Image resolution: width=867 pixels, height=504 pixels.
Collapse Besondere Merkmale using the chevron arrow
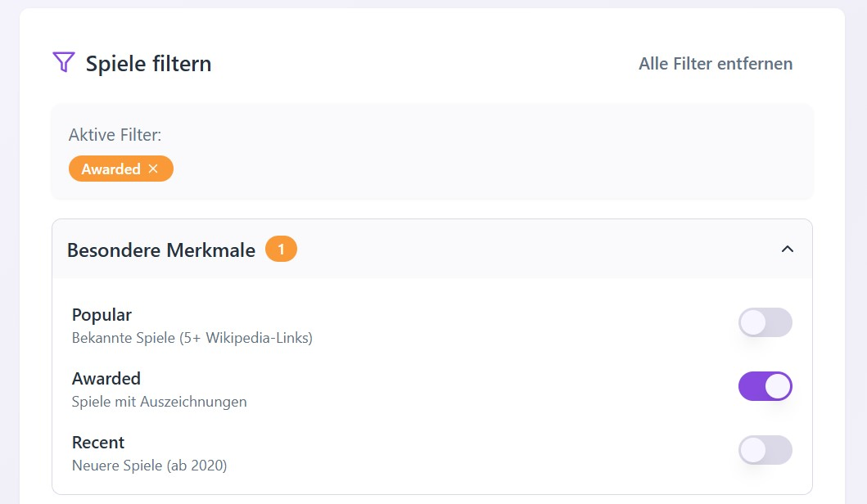coord(787,249)
